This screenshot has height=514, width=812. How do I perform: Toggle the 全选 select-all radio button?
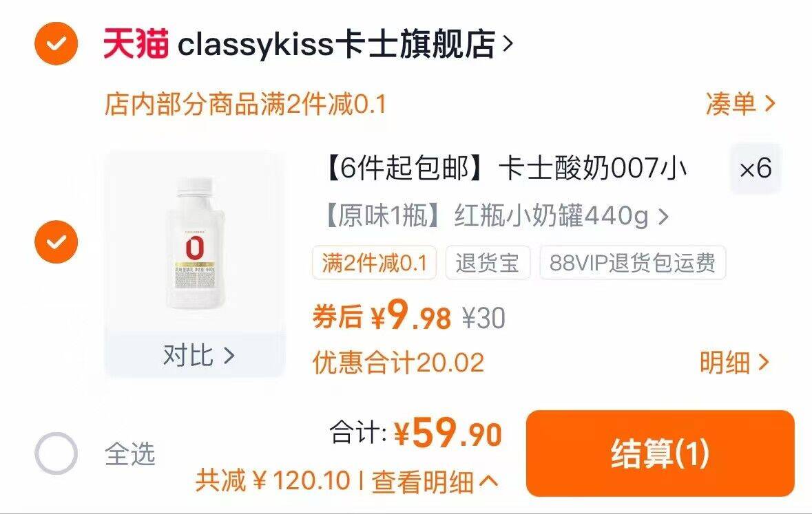[x=56, y=453]
